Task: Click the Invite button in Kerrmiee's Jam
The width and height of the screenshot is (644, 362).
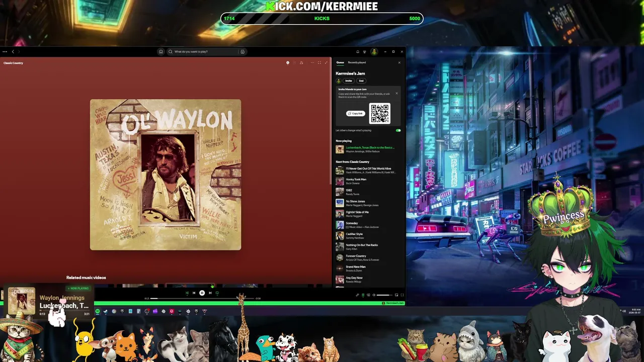Action: (348, 80)
